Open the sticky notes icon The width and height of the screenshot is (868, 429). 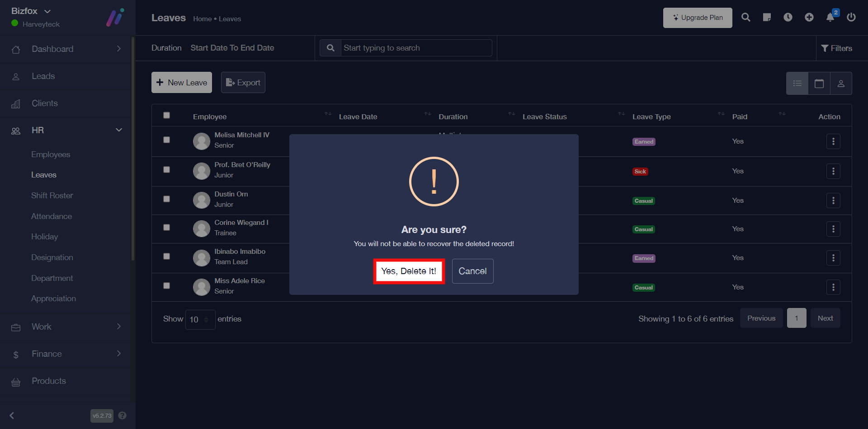[767, 18]
